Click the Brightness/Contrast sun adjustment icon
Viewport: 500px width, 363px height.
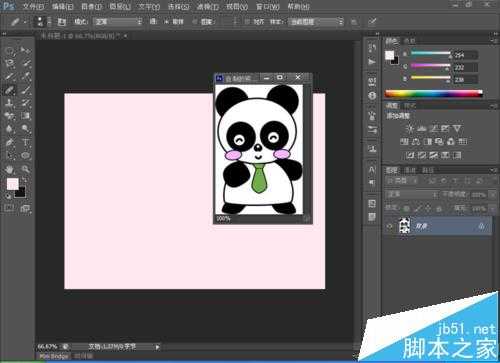coord(410,128)
